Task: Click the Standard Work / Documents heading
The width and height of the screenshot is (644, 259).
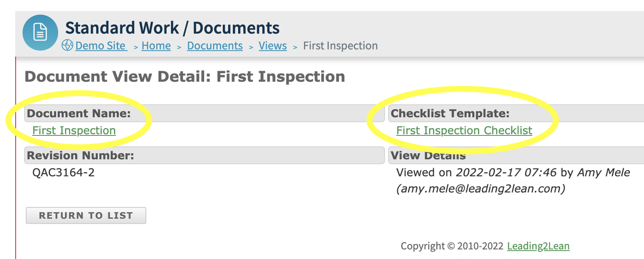Action: pos(172,28)
